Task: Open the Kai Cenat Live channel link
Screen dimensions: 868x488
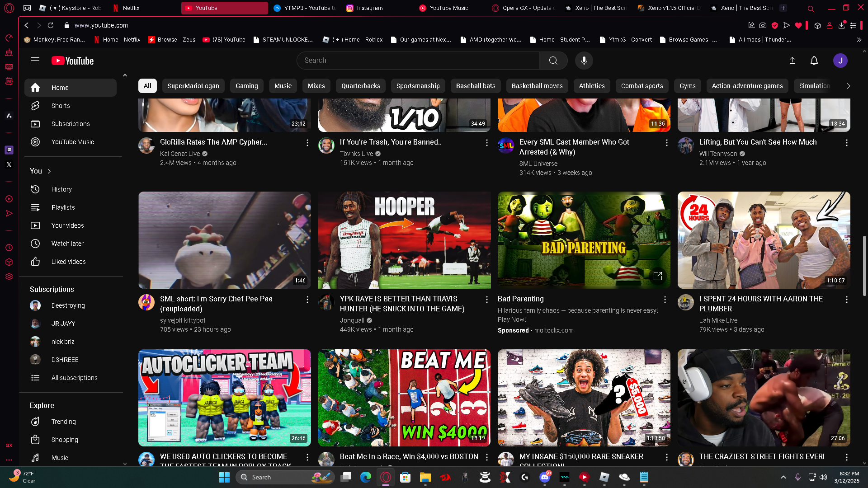Action: [180, 154]
